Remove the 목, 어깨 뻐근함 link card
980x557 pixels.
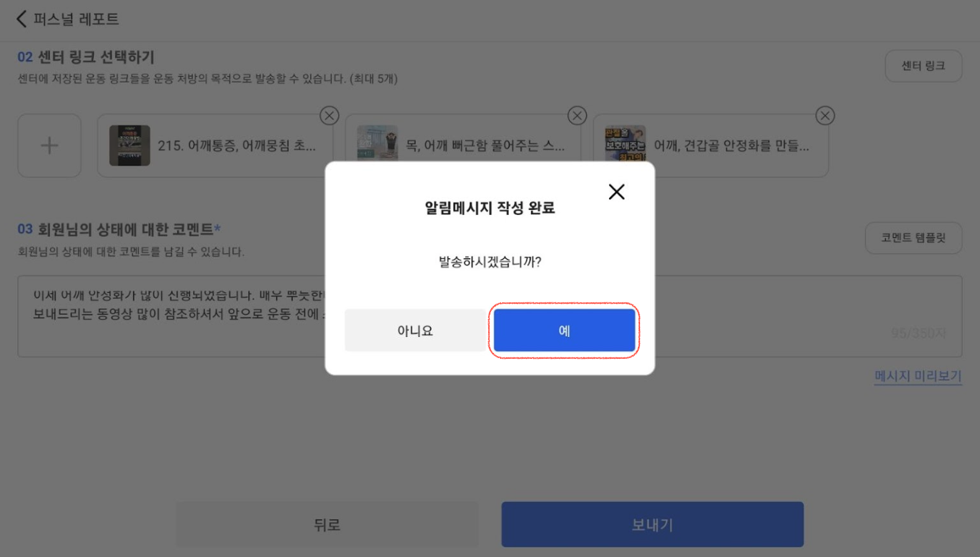(x=577, y=116)
